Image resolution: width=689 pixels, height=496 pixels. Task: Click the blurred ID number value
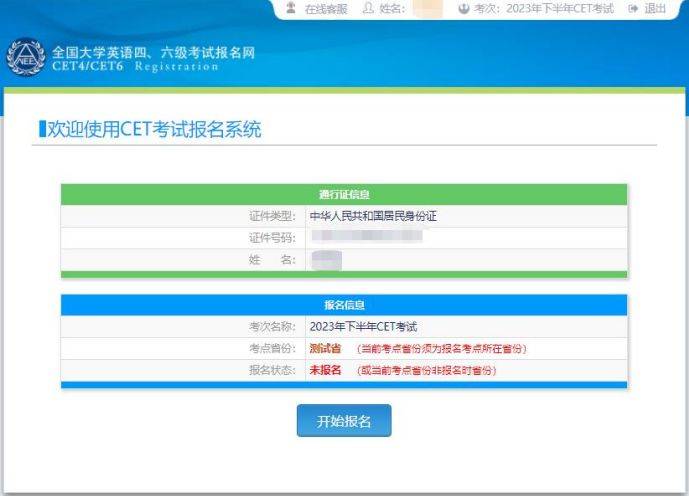pos(367,236)
